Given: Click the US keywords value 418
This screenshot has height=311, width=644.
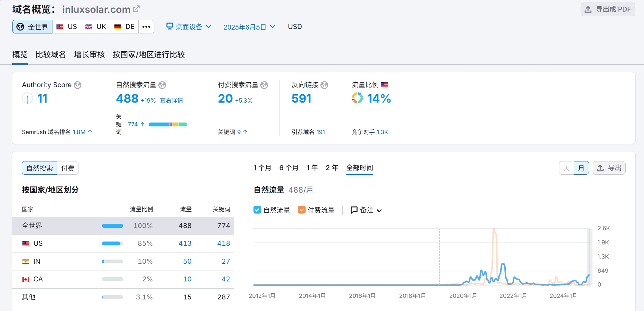Looking at the screenshot, I should click(x=224, y=243).
